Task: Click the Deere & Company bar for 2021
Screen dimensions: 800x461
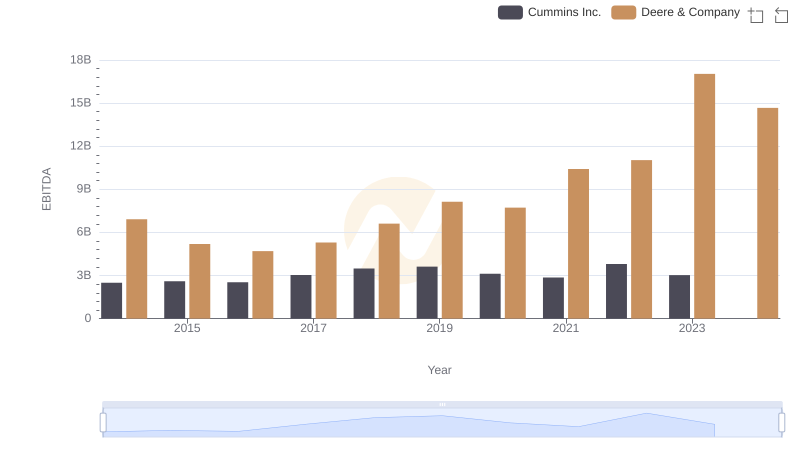Action: (x=578, y=244)
